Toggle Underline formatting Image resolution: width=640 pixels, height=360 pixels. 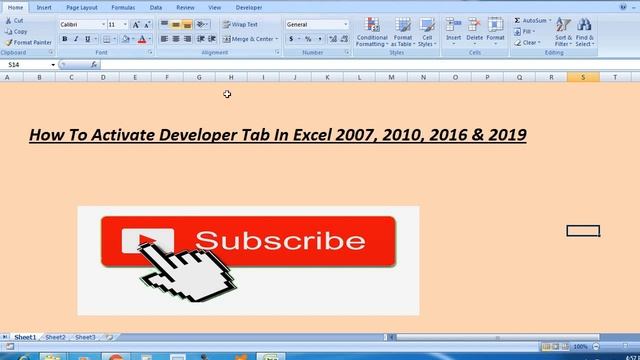click(87, 39)
